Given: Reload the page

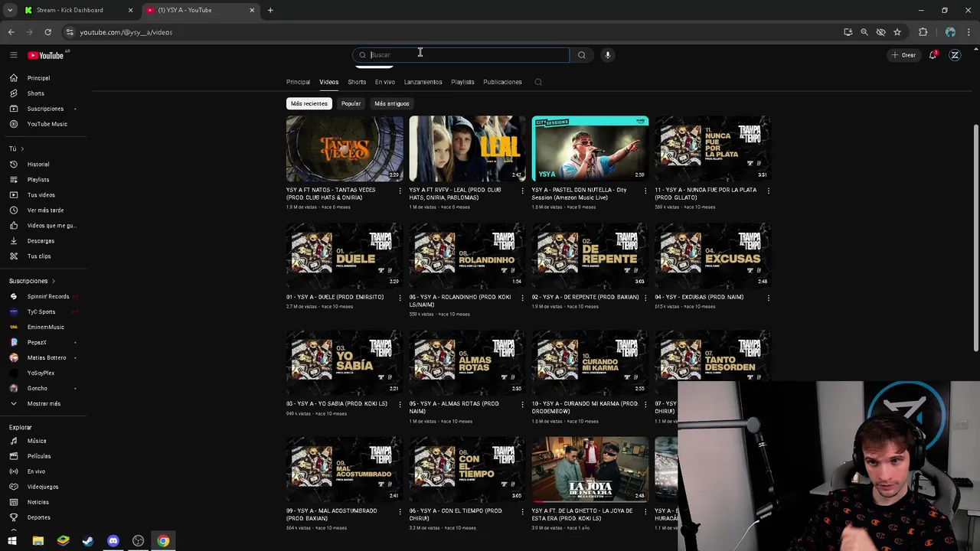Looking at the screenshot, I should [x=47, y=32].
